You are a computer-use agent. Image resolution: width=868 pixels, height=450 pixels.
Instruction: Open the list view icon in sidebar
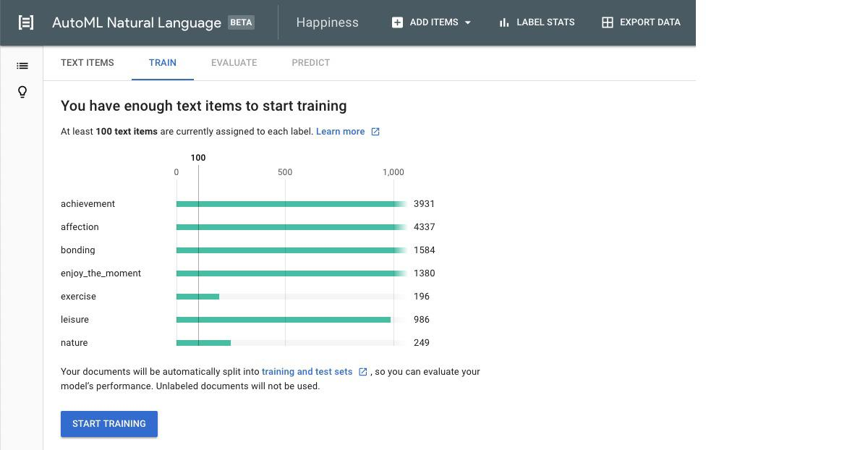[22, 66]
